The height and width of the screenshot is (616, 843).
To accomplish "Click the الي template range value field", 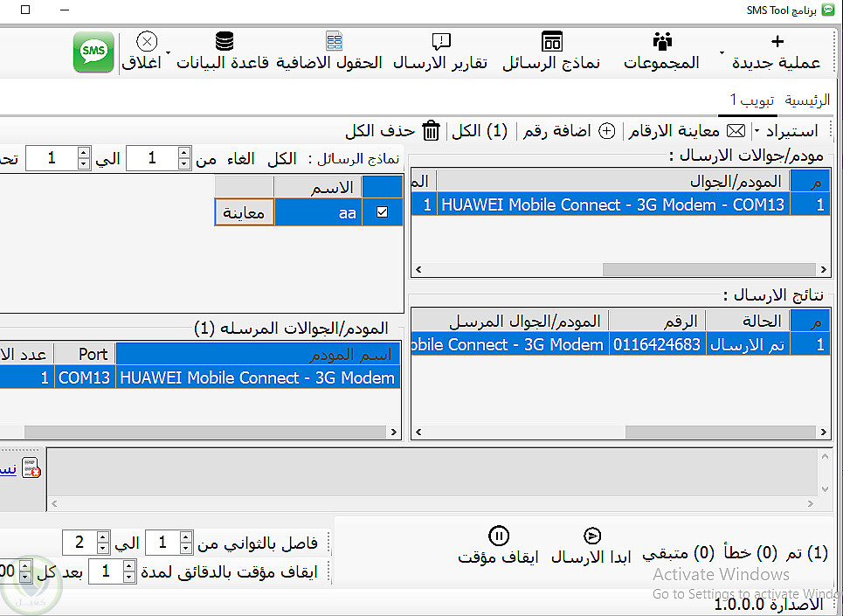I will pyautogui.click(x=52, y=158).
